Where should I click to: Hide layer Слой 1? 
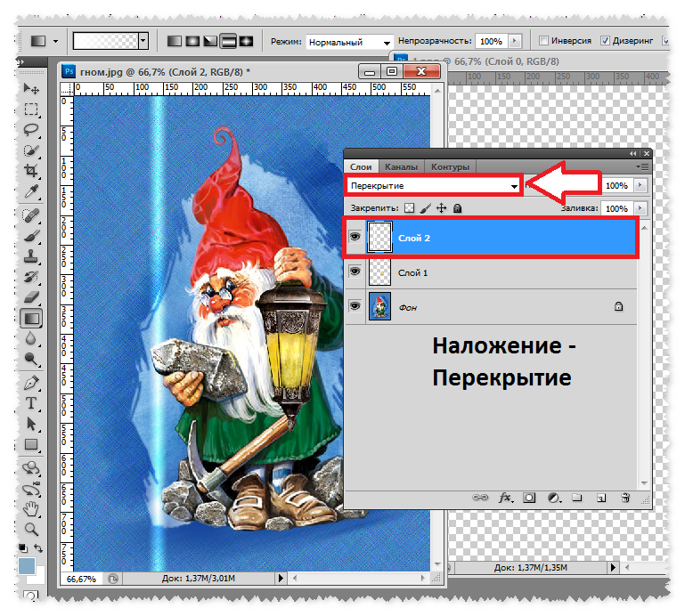[355, 272]
